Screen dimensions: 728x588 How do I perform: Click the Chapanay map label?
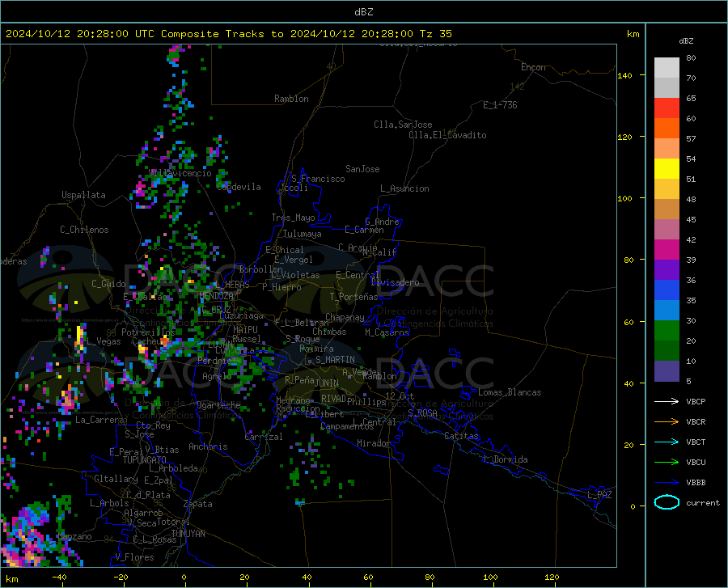(x=345, y=317)
